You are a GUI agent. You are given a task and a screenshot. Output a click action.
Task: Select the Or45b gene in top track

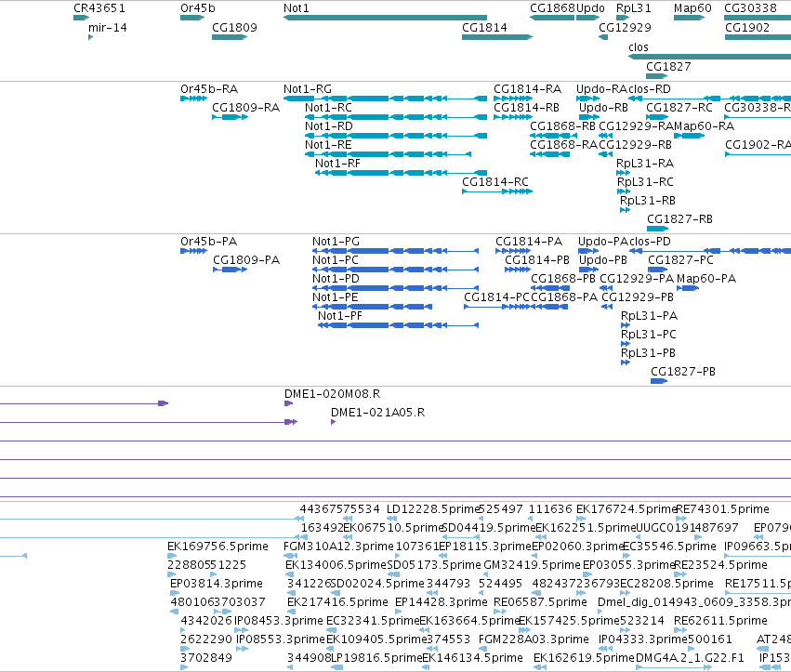(192, 18)
